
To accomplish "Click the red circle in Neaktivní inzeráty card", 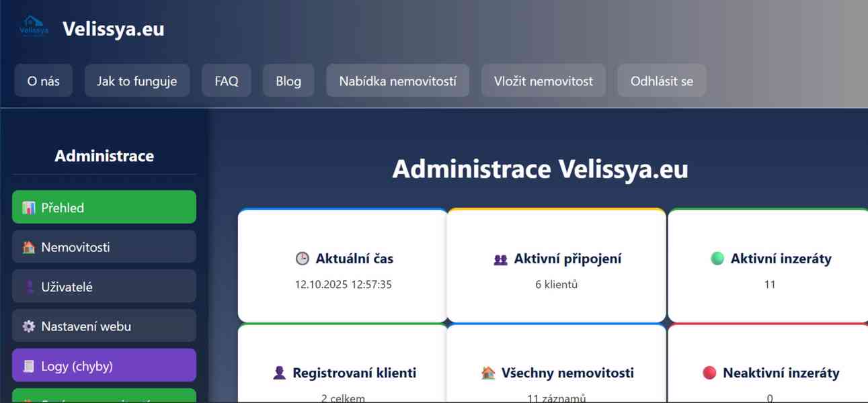I will point(709,373).
